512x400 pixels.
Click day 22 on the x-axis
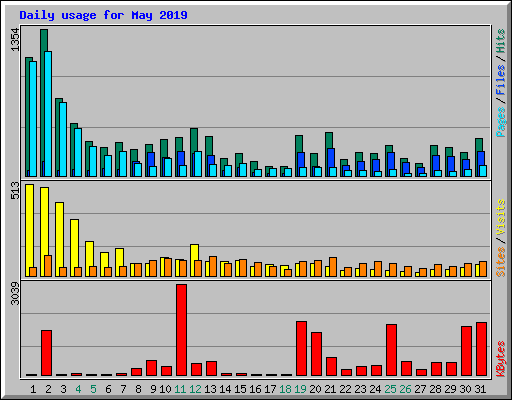pyautogui.click(x=345, y=389)
